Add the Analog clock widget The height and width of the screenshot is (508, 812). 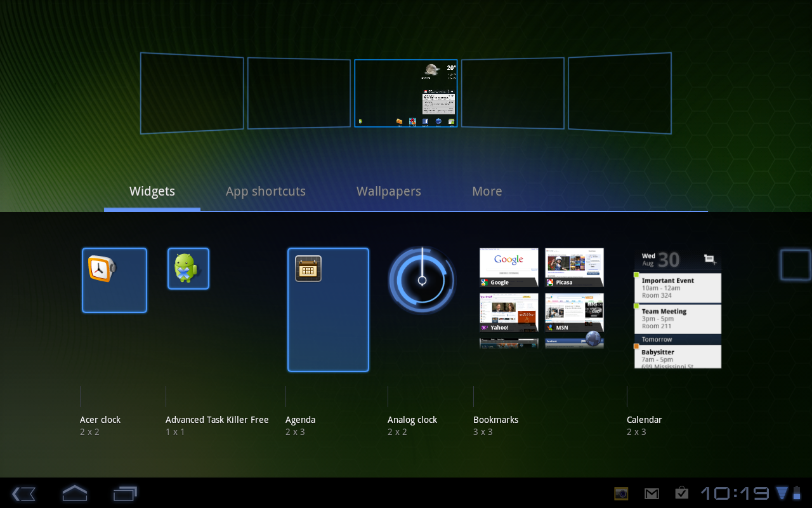[x=422, y=280]
